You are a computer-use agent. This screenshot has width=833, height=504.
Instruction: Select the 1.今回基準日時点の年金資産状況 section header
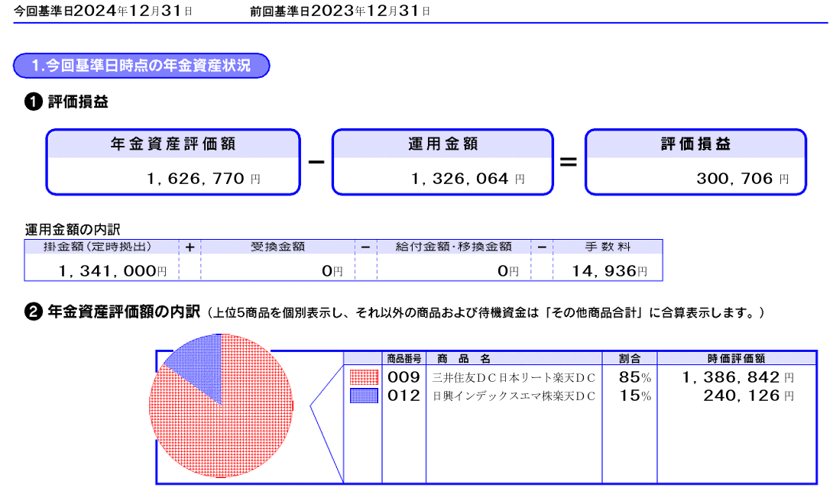coord(141,66)
